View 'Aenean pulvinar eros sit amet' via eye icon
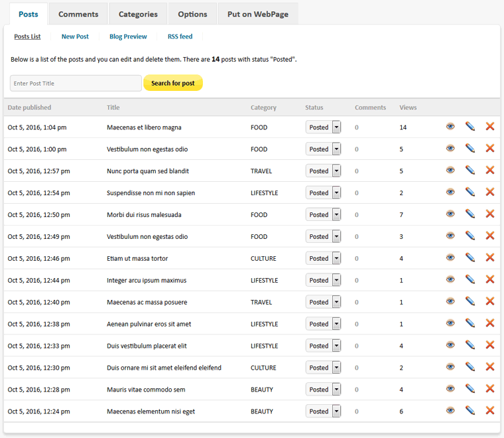The image size is (504, 438). pyautogui.click(x=450, y=323)
